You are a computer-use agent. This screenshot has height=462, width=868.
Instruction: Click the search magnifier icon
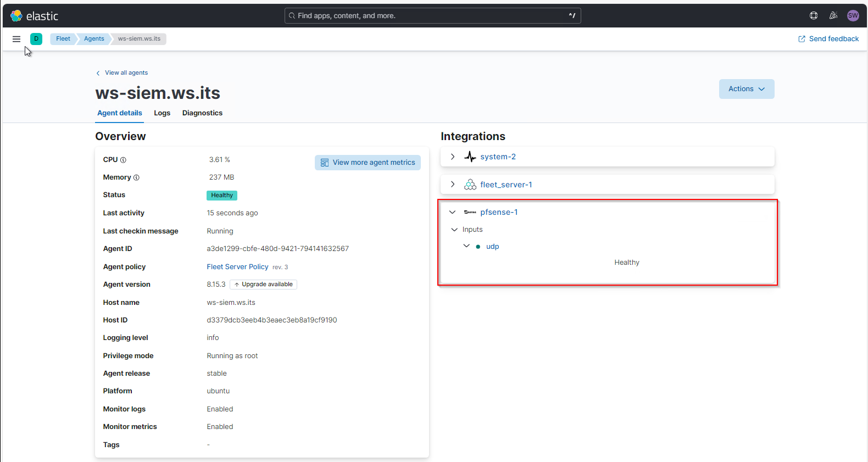coord(292,16)
